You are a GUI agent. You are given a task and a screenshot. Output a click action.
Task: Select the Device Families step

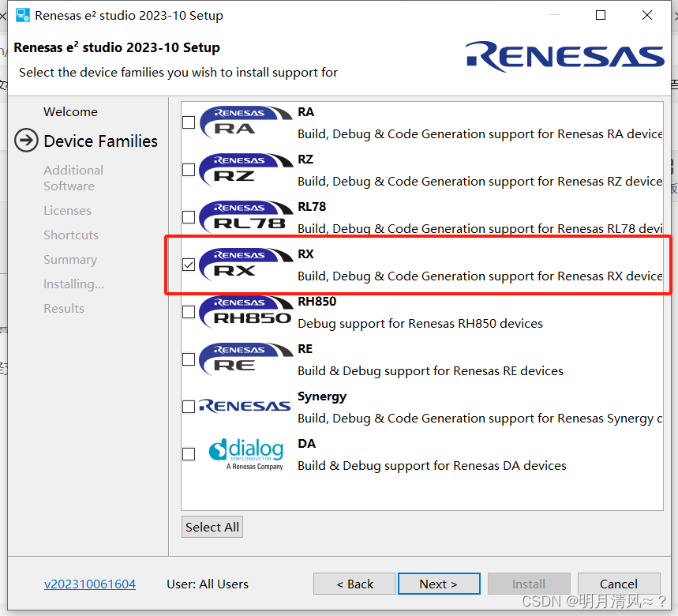101,141
